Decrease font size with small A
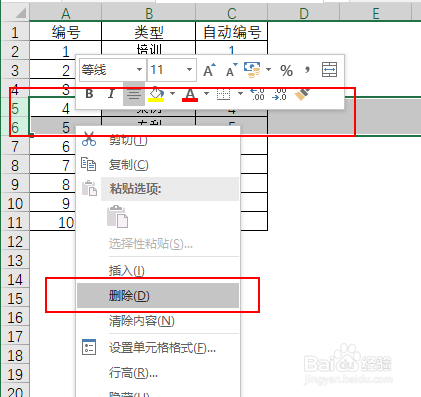Image resolution: width=421 pixels, height=397 pixels. 231,70
